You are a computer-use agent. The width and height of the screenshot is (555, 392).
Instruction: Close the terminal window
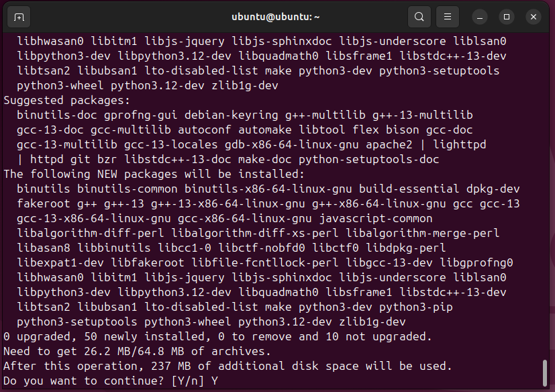[x=534, y=17]
